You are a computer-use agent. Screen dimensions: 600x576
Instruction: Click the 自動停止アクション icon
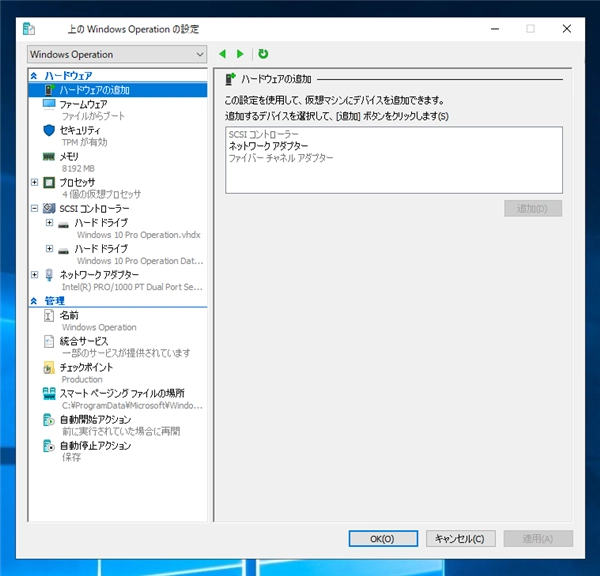pos(49,446)
